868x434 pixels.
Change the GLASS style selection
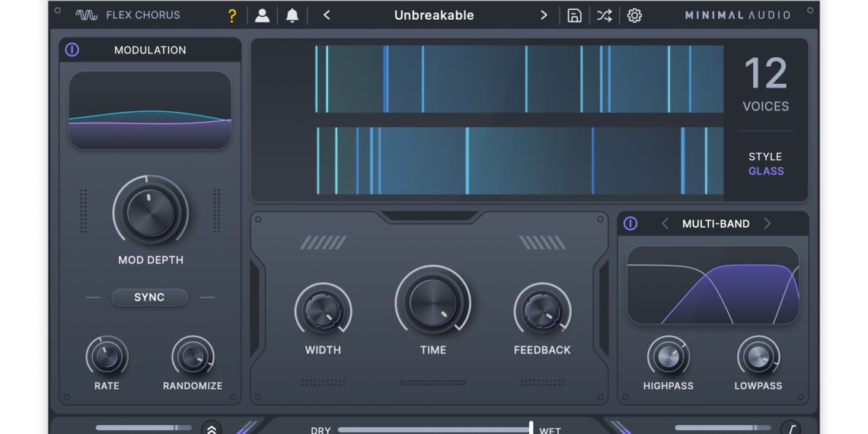[x=766, y=171]
